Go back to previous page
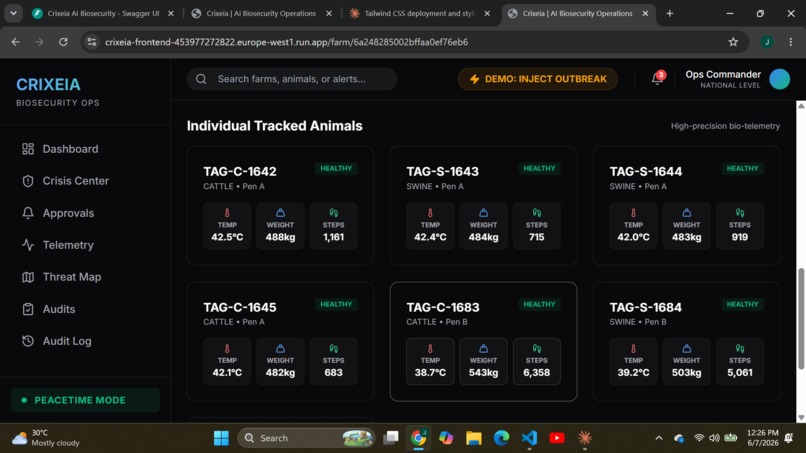 pyautogui.click(x=15, y=42)
